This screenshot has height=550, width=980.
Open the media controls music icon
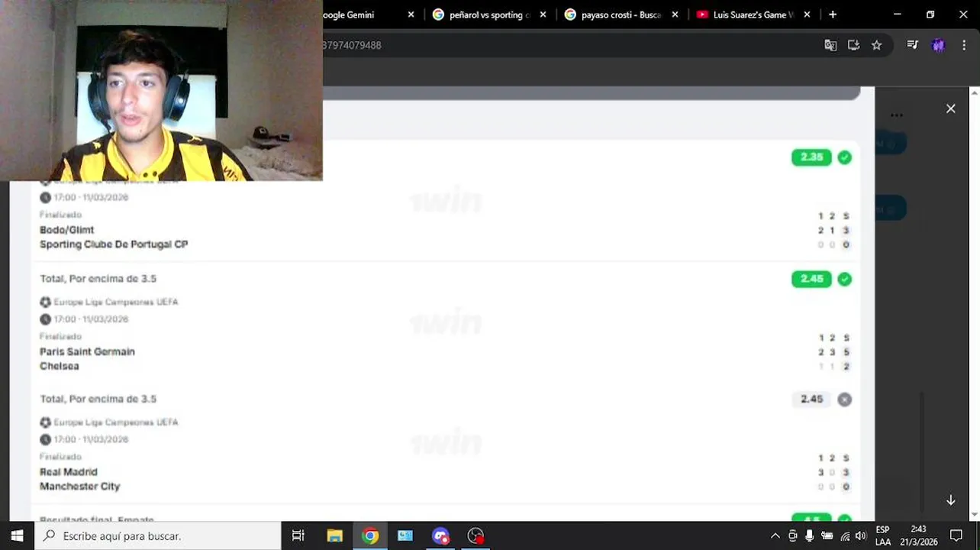point(913,45)
